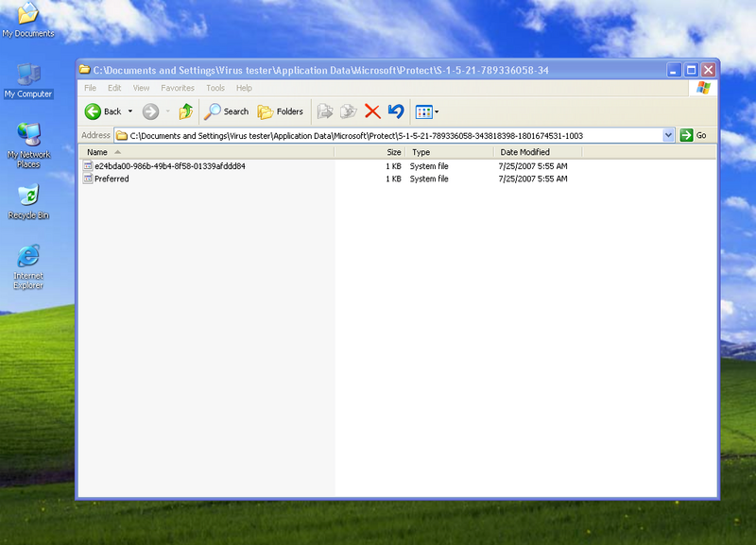
Task: Open the Favorites menu
Action: [x=178, y=88]
